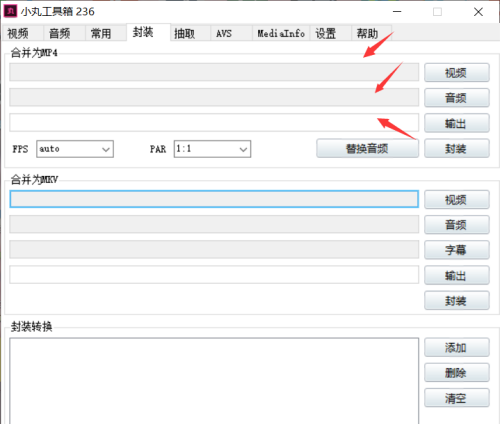Screen dimensions: 500x424
Task: Click the 添加 button
Action: pos(457,347)
